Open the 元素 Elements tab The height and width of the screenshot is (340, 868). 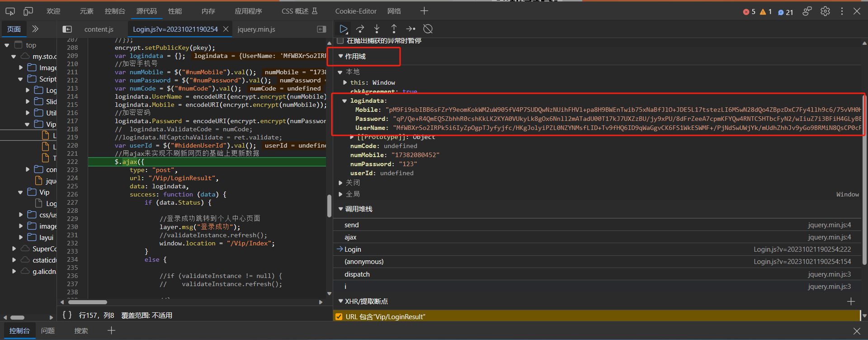pos(86,11)
